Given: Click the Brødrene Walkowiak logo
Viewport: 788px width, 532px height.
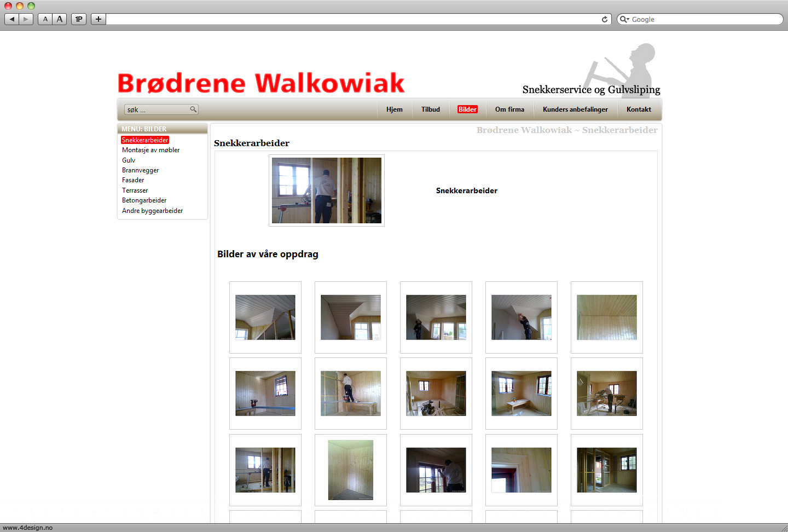Looking at the screenshot, I should pos(261,83).
